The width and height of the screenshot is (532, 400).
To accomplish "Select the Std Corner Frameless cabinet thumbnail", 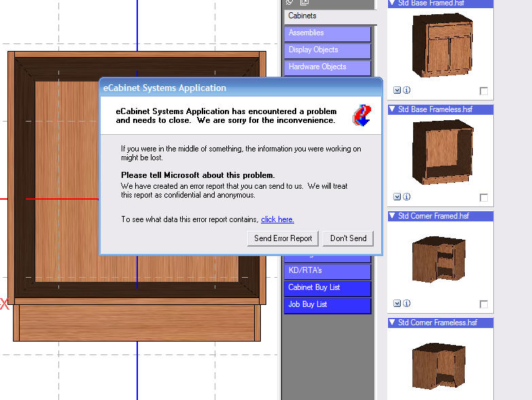I will click(x=438, y=365).
